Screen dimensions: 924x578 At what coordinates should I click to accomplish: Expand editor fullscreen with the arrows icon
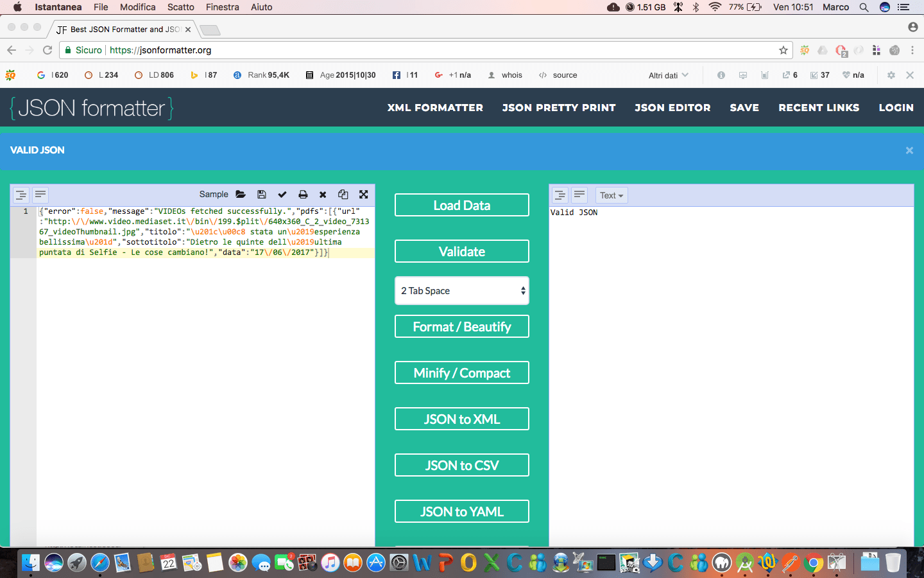tap(364, 194)
